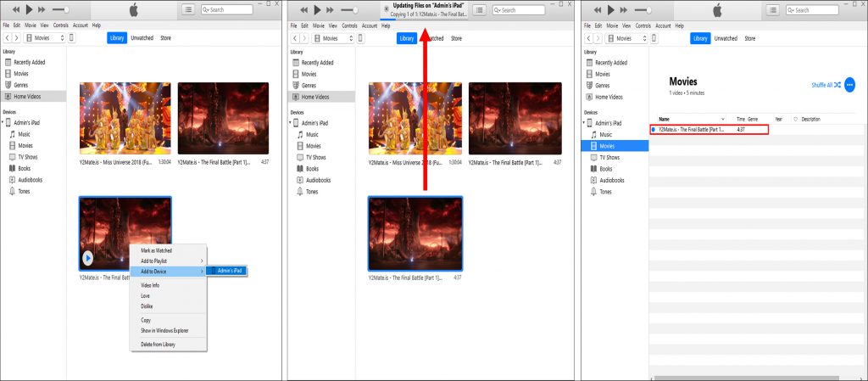This screenshot has height=381, width=868.
Task: Switch to Store tab in left window
Action: click(x=165, y=37)
